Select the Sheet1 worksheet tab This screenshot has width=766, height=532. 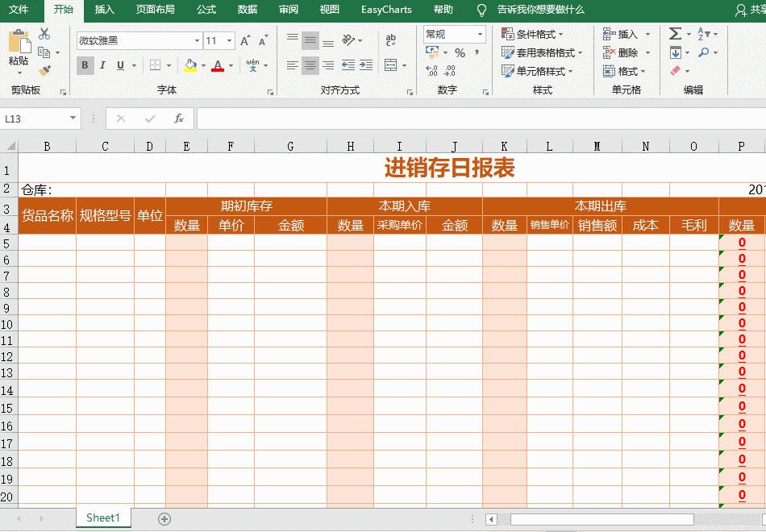(102, 518)
